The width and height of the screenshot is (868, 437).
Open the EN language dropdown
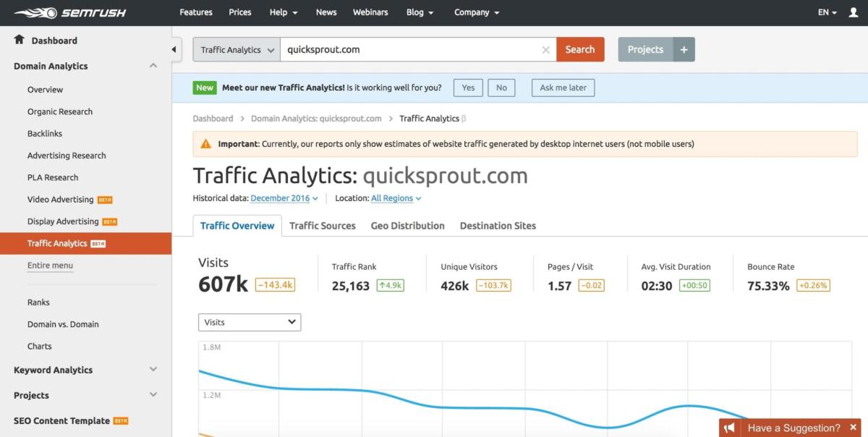tap(827, 12)
